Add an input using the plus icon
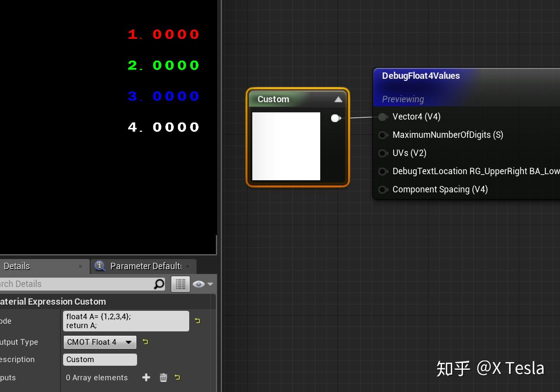560x392 pixels. coord(146,377)
